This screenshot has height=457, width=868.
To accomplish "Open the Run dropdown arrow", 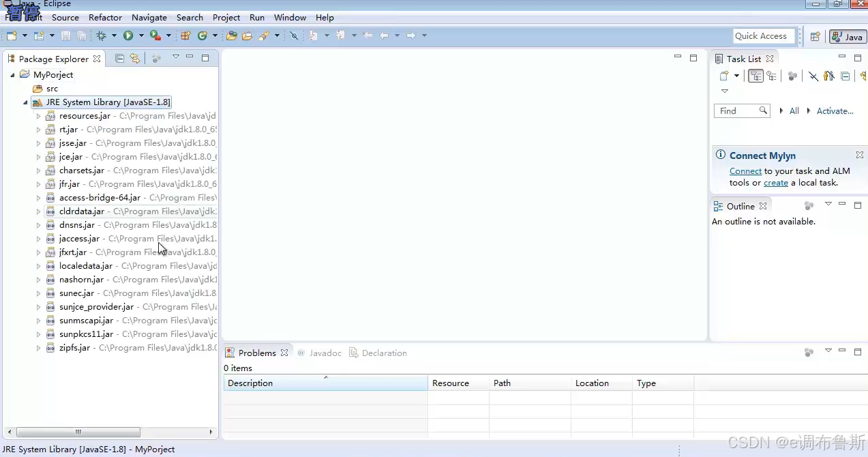I will click(x=141, y=35).
